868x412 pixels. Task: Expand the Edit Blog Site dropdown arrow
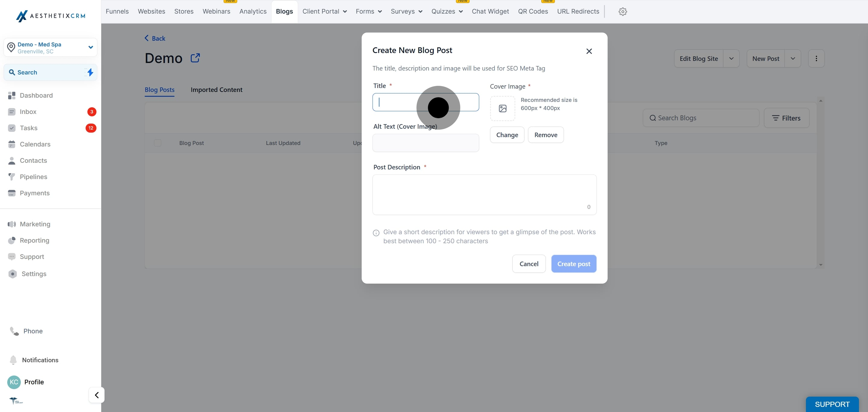pos(731,58)
